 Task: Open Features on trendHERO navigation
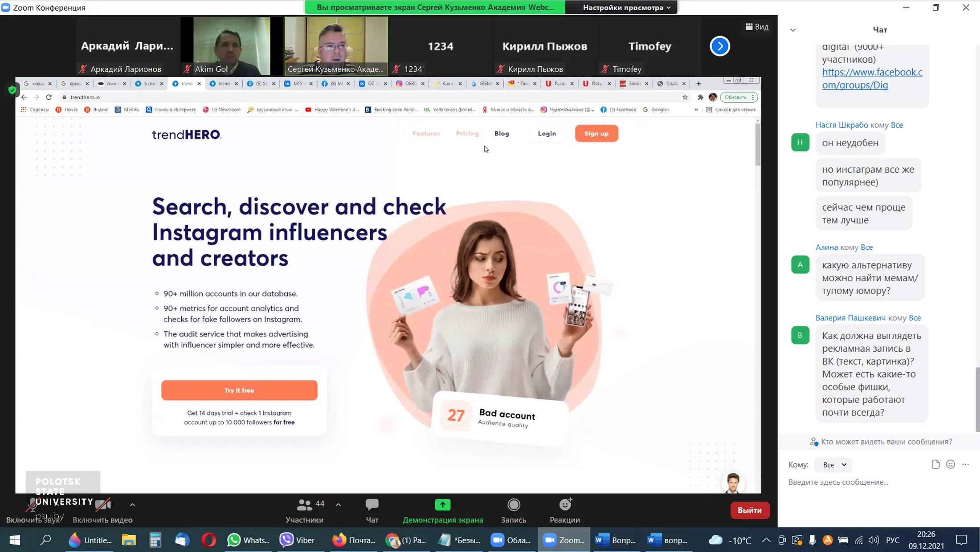[x=426, y=134]
